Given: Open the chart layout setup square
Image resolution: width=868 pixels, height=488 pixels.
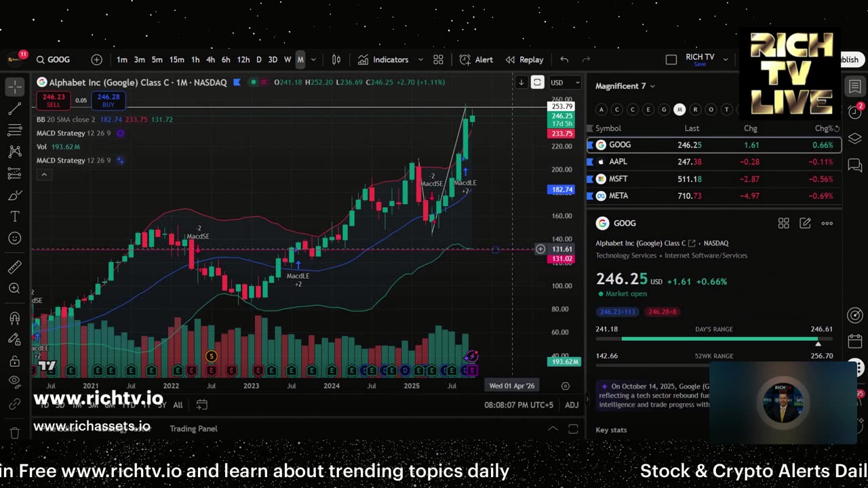Looking at the screenshot, I should (x=671, y=60).
